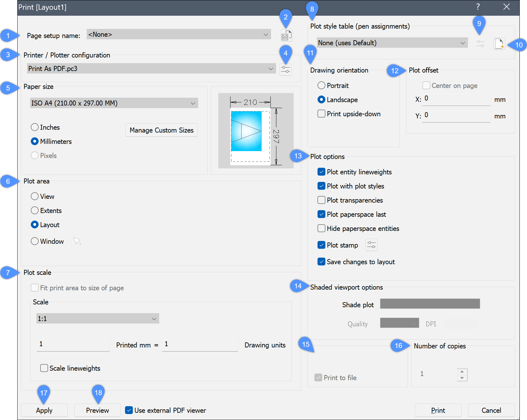
Task: Click the help question mark icon
Action: tap(478, 7)
